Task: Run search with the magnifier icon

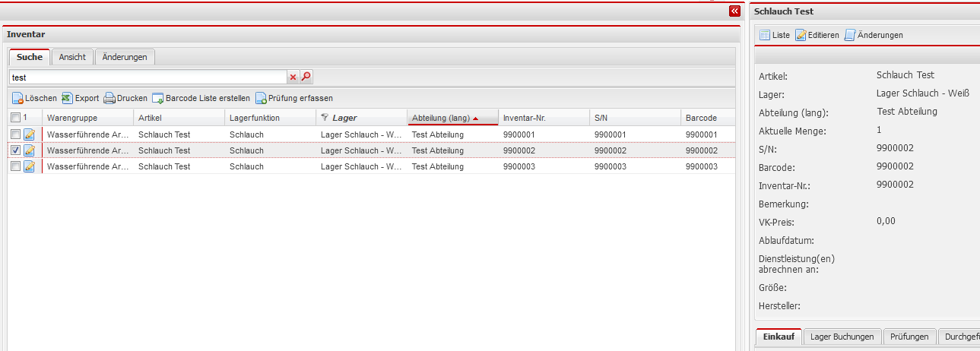Action: (x=306, y=77)
